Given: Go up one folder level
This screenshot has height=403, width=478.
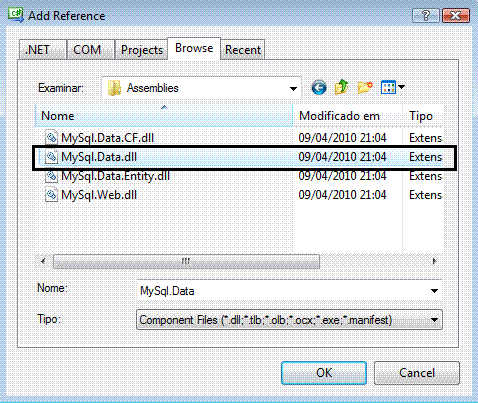Looking at the screenshot, I should tap(342, 87).
